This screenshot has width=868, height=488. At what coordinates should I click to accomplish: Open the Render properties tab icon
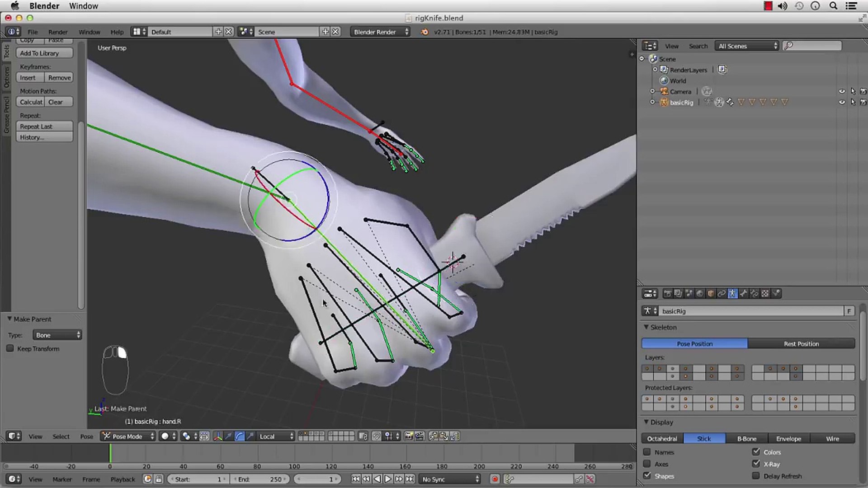[667, 294]
